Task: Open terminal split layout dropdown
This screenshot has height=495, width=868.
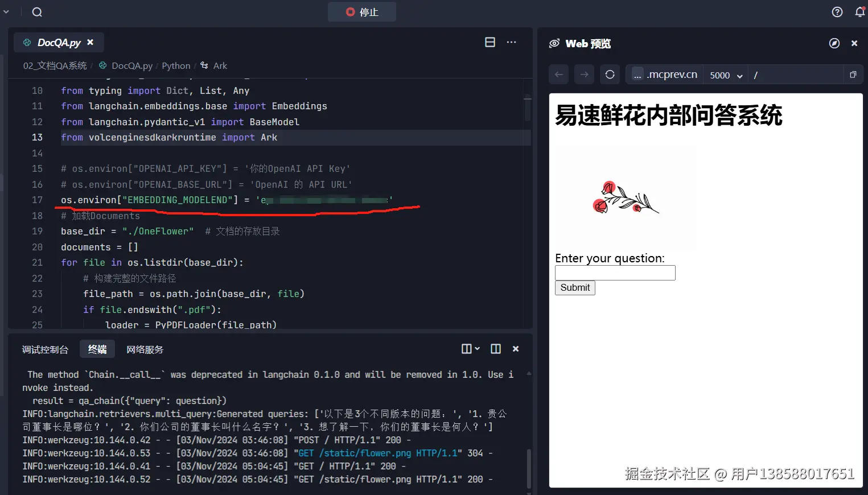Action: (x=471, y=349)
